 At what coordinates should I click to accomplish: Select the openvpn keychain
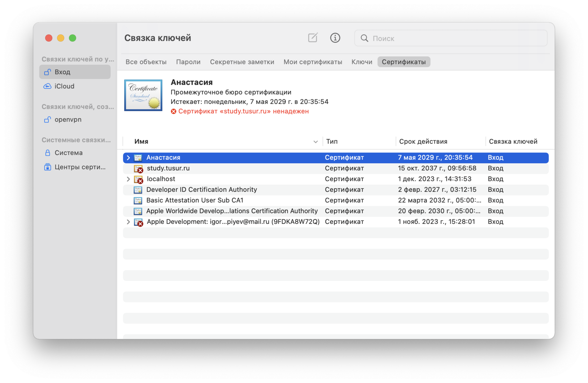click(x=75, y=119)
